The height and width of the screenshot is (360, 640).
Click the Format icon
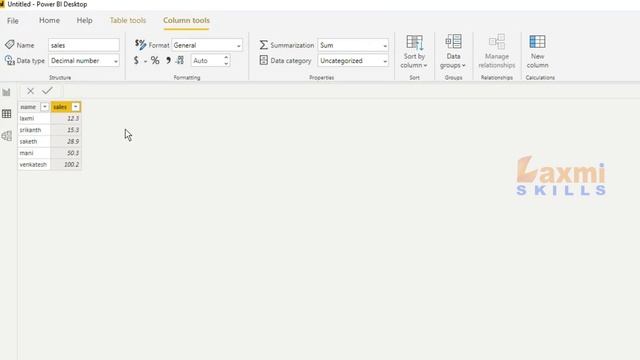(x=140, y=44)
